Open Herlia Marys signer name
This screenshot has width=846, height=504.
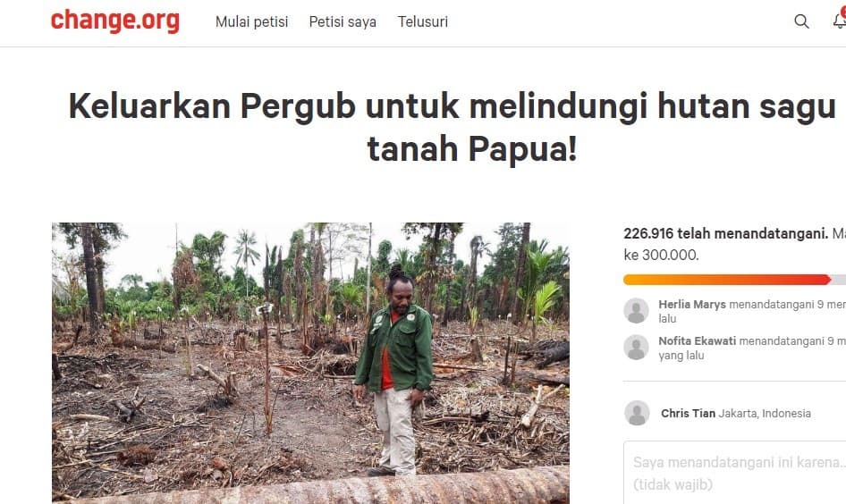[691, 304]
